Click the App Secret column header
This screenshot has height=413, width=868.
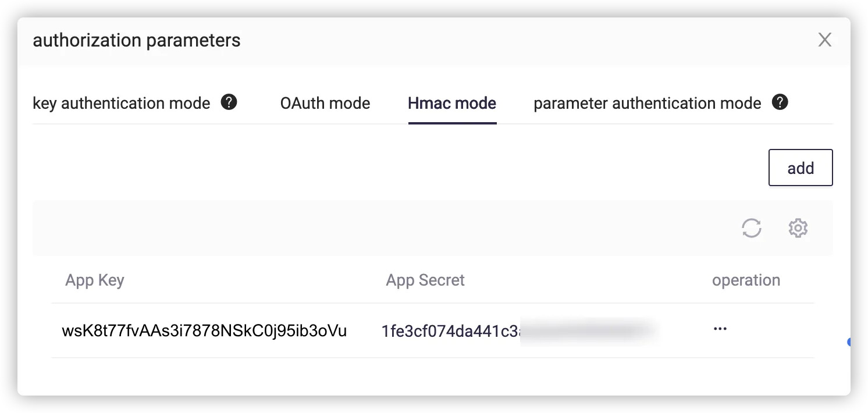pos(425,280)
